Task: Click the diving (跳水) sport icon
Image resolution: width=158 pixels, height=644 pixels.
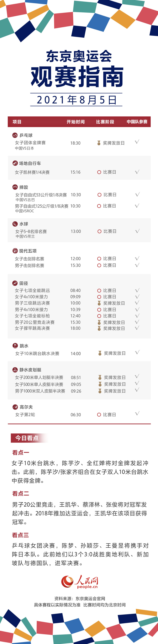Action: (x=15, y=345)
